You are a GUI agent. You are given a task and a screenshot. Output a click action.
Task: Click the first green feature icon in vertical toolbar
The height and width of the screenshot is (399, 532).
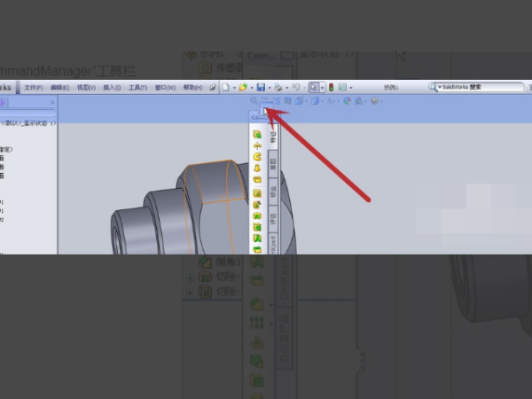[x=257, y=135]
